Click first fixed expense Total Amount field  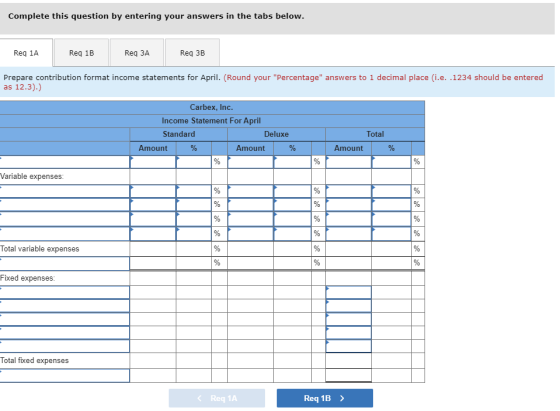click(x=349, y=292)
